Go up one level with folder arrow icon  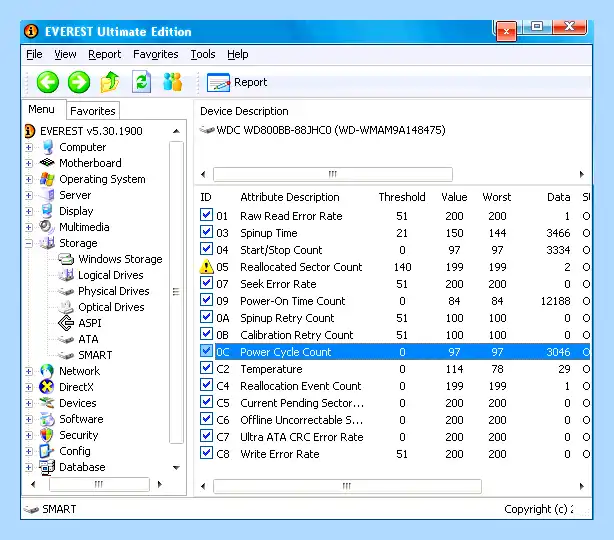[x=110, y=82]
